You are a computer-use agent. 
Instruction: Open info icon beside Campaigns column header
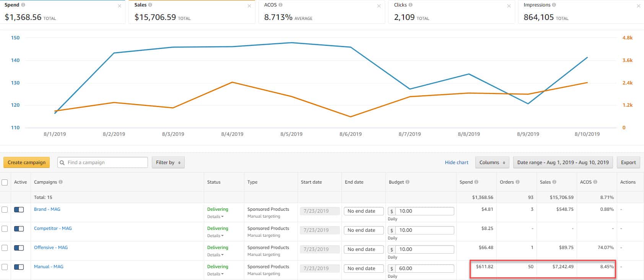click(x=61, y=182)
